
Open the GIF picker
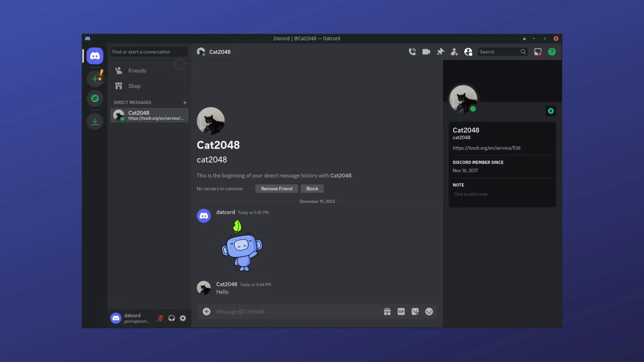(x=401, y=311)
